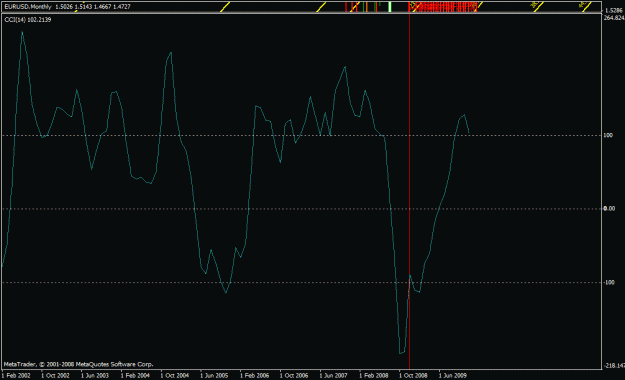Click the 1 Oct 2008 date label
This screenshot has width=625, height=380.
(413, 376)
